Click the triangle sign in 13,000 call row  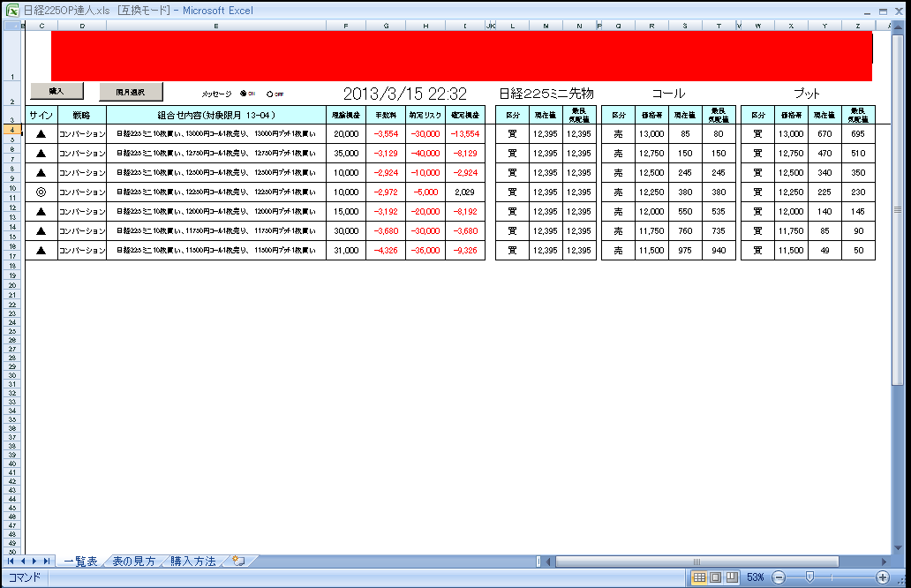(x=41, y=133)
